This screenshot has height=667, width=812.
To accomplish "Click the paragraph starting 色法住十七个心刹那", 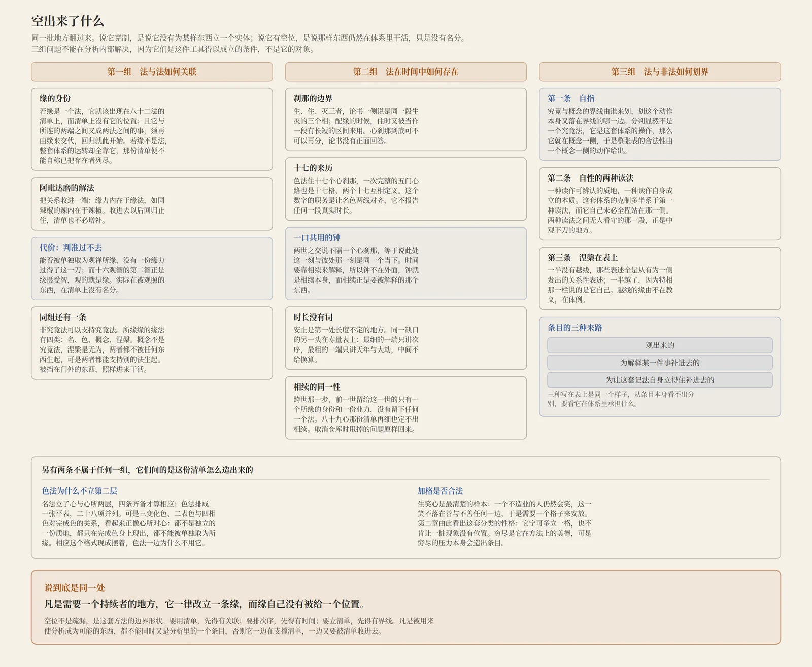I will (356, 195).
